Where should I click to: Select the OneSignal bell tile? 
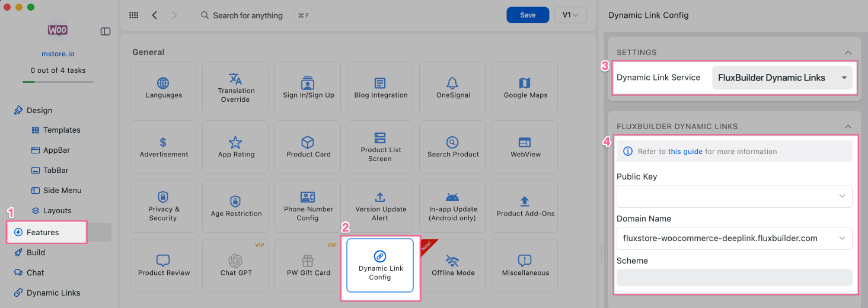pos(453,88)
